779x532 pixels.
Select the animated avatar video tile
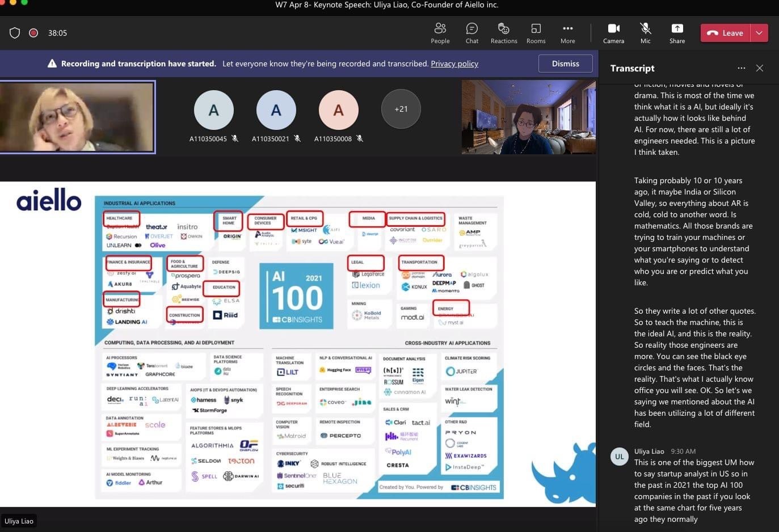pyautogui.click(x=528, y=117)
